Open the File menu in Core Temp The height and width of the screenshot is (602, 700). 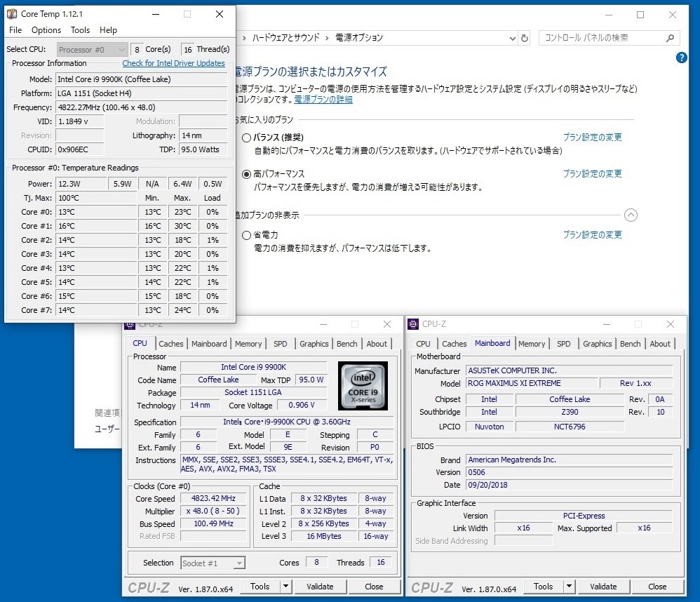click(15, 30)
